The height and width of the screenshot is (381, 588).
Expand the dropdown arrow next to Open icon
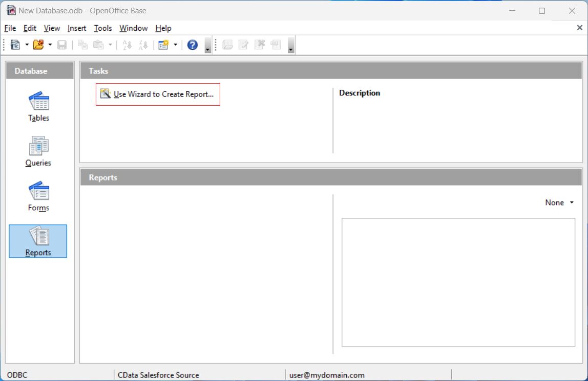pos(50,45)
